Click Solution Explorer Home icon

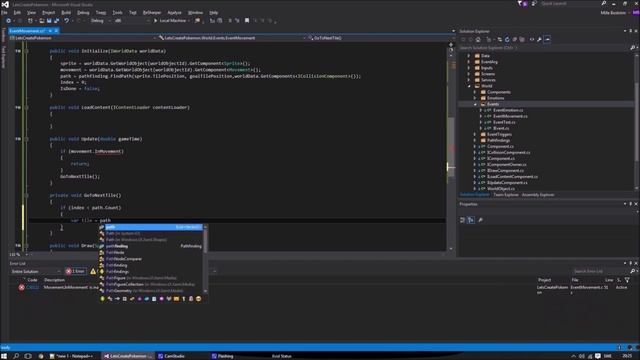tap(478, 40)
